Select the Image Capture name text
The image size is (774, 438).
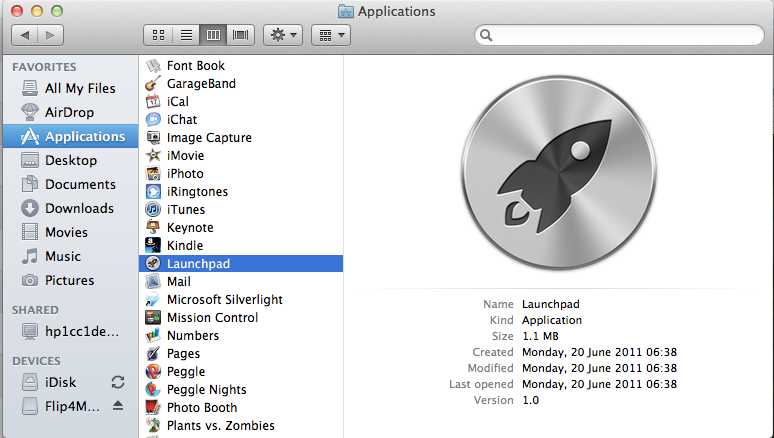click(209, 137)
